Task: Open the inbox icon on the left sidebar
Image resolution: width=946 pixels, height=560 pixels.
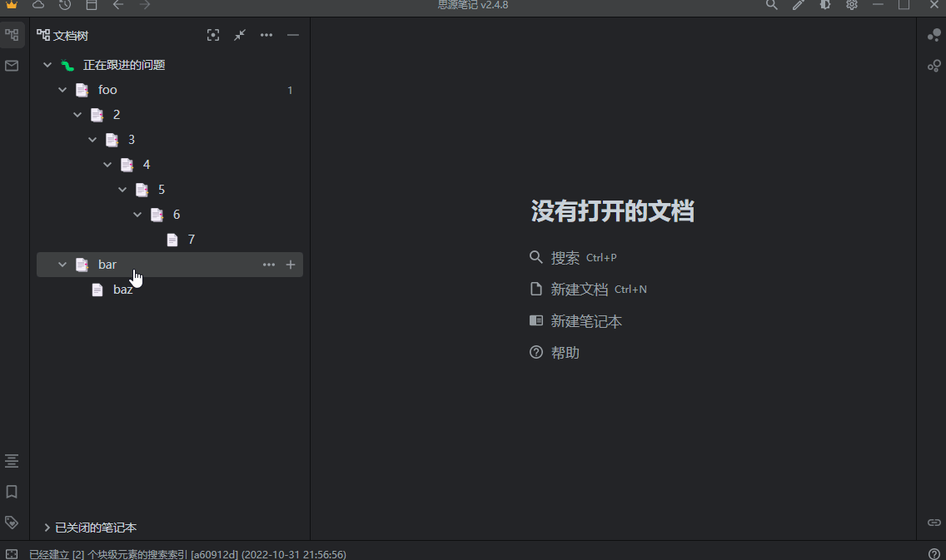Action: [x=12, y=66]
